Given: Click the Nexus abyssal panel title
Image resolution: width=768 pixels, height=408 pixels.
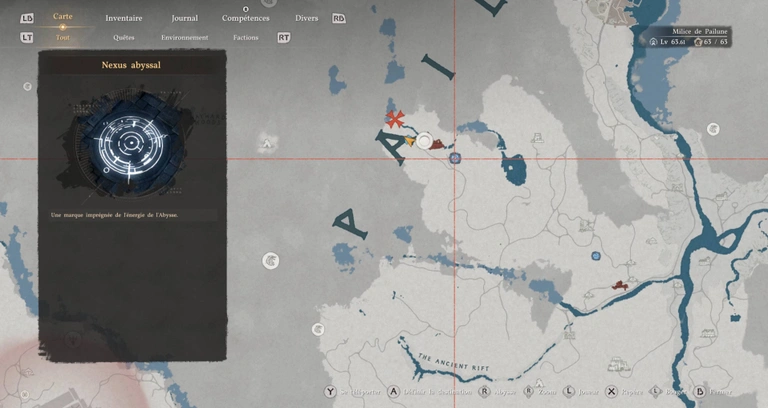Looking at the screenshot, I should point(131,65).
